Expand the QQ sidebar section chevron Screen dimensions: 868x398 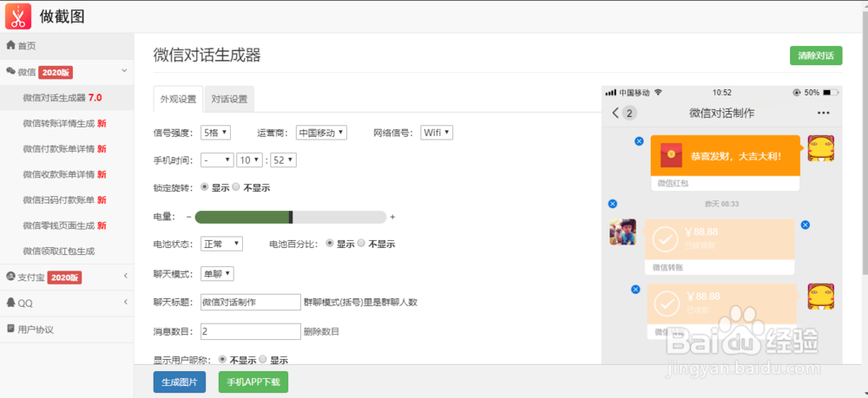pyautogui.click(x=126, y=302)
